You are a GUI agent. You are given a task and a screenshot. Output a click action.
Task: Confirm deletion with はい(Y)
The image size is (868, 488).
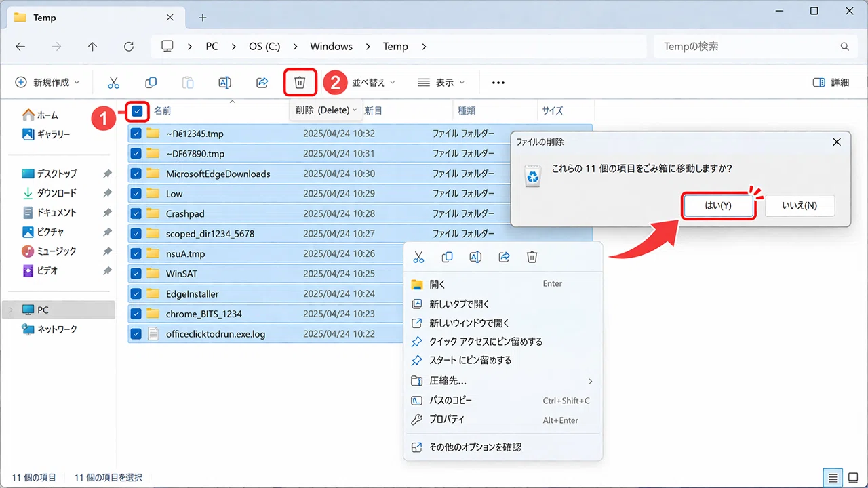(718, 206)
